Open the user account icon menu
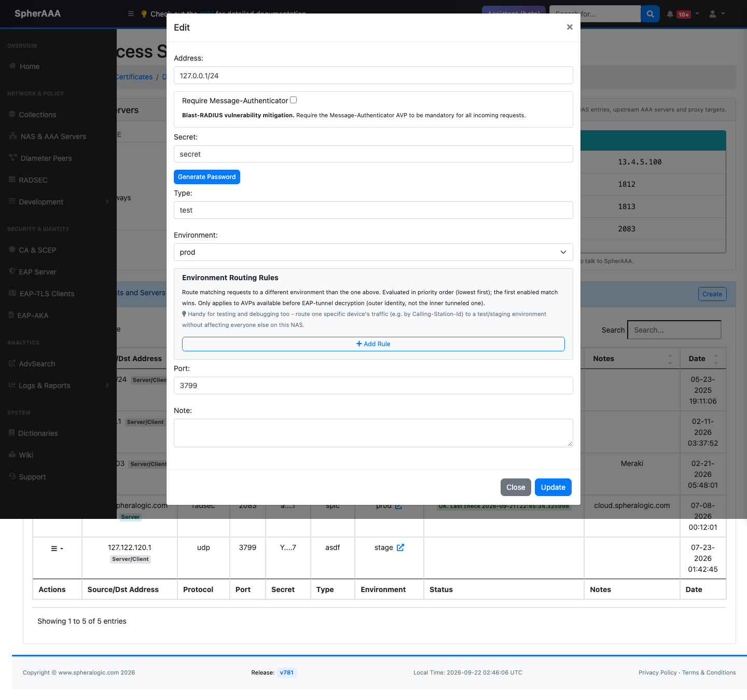 pos(713,14)
